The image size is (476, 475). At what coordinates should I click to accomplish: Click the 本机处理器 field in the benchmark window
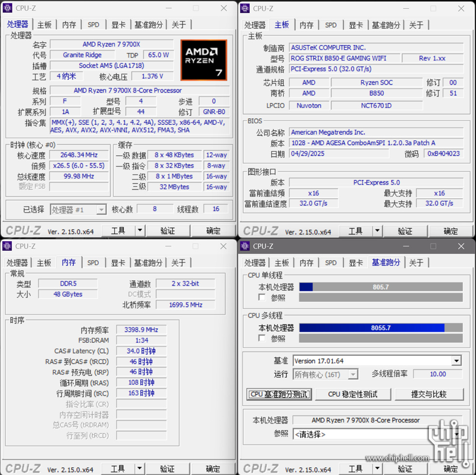377,420
